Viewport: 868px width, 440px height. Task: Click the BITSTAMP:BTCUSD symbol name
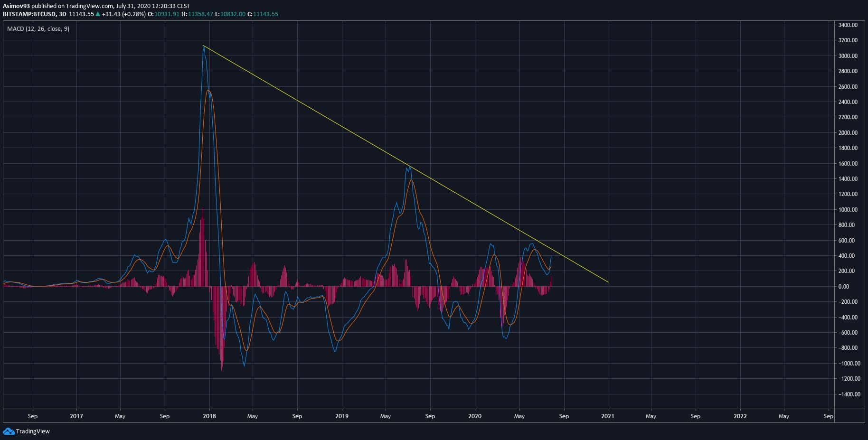[x=28, y=14]
